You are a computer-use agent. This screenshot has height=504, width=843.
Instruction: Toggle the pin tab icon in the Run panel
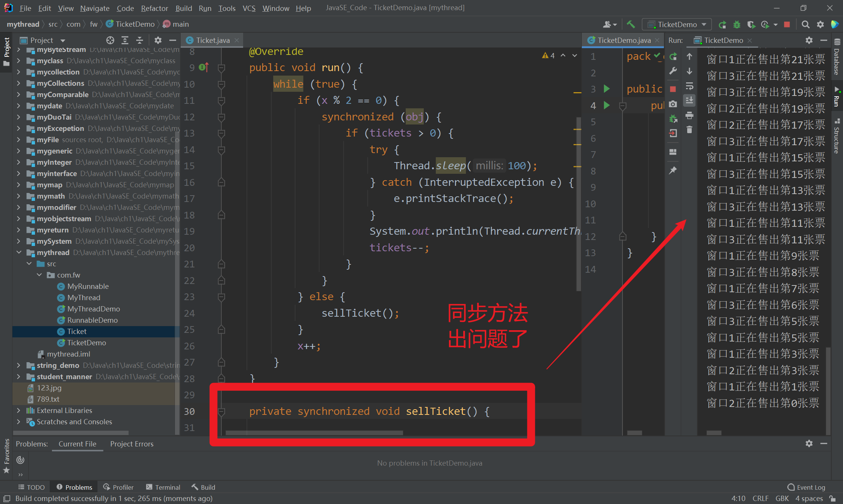pos(673,170)
